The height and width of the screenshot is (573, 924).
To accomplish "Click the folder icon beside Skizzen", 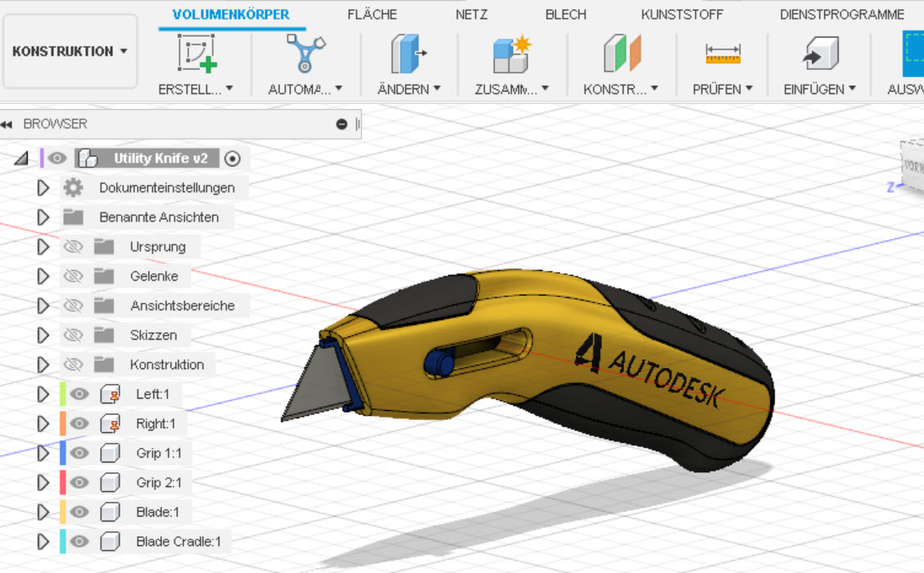I will 104,335.
